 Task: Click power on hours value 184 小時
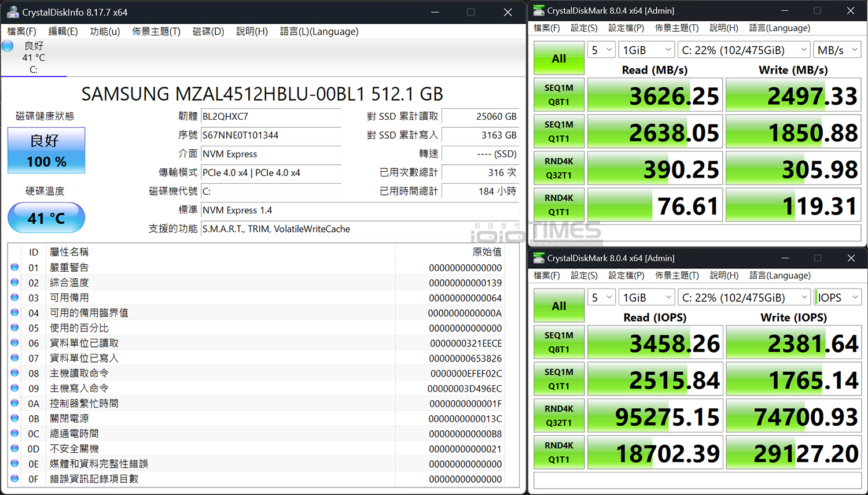pyautogui.click(x=480, y=191)
